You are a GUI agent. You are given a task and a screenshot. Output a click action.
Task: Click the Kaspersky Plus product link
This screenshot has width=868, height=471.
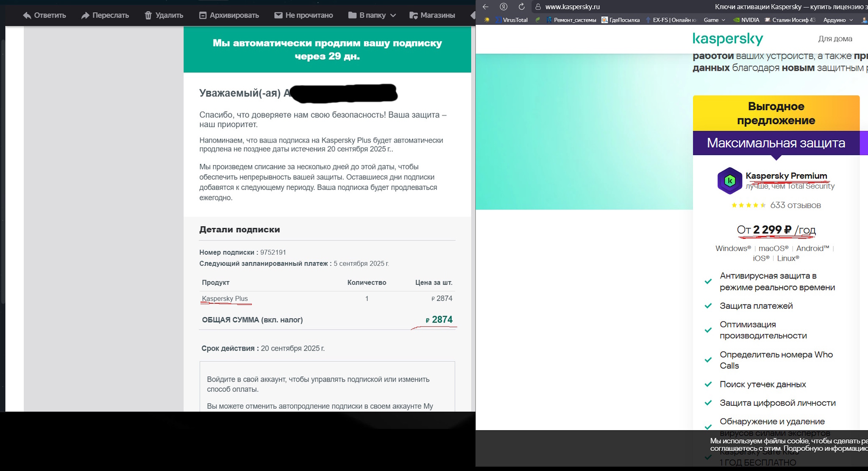(225, 298)
